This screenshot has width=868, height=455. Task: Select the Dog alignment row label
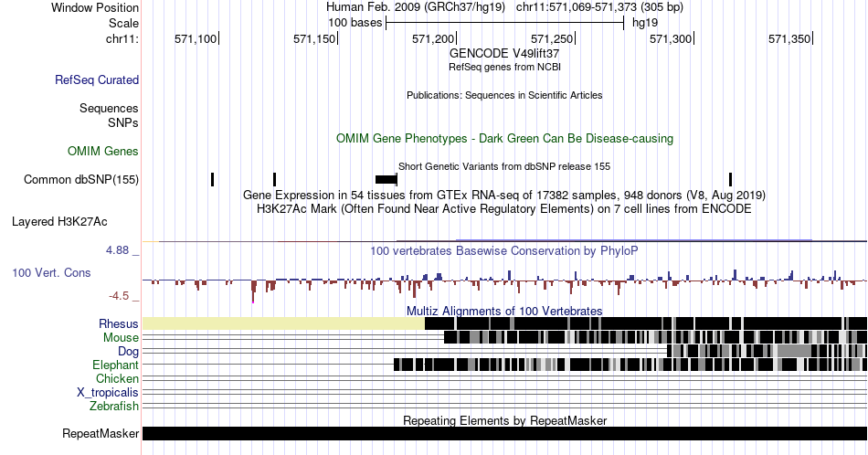(129, 352)
